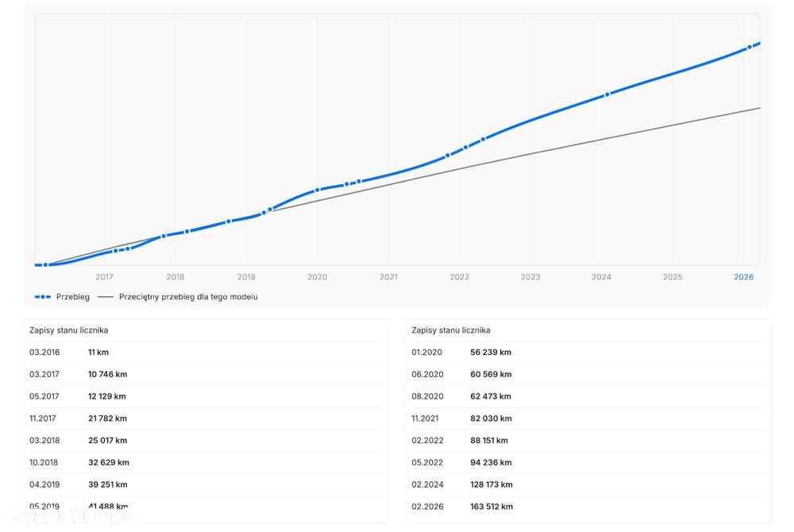The height and width of the screenshot is (532, 794).
Task: Select the 03.2018 date entry
Action: (x=44, y=441)
